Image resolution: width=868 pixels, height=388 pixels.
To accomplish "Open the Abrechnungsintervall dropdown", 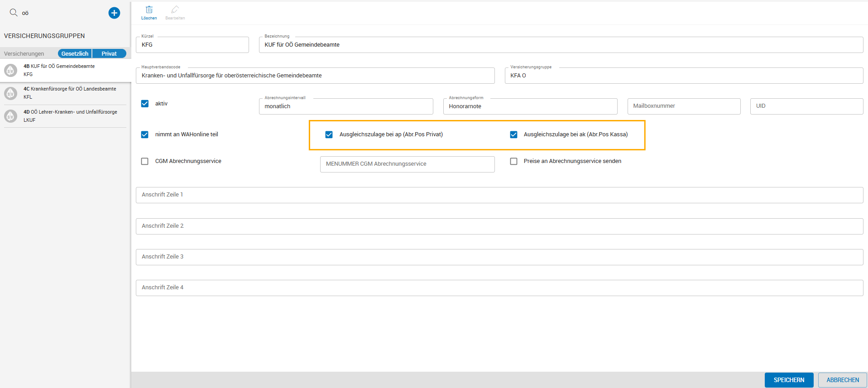I will coord(345,106).
